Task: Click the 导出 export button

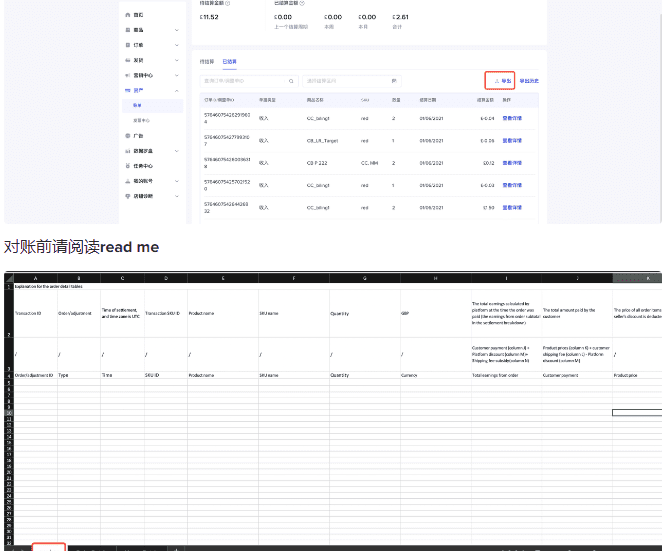Action: coord(500,81)
